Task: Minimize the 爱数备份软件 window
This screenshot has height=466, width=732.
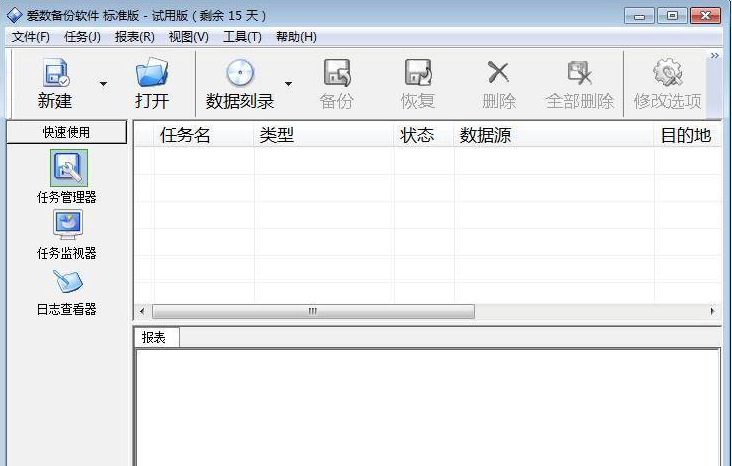Action: pyautogui.click(x=639, y=16)
